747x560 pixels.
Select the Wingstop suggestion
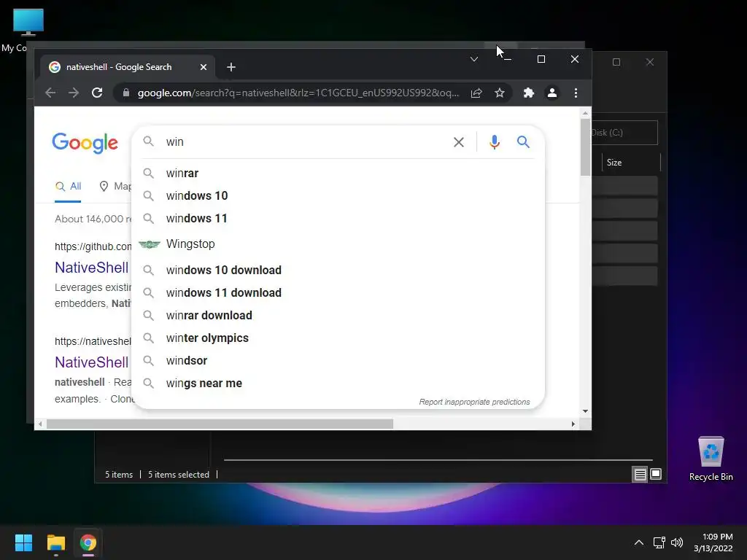338,244
